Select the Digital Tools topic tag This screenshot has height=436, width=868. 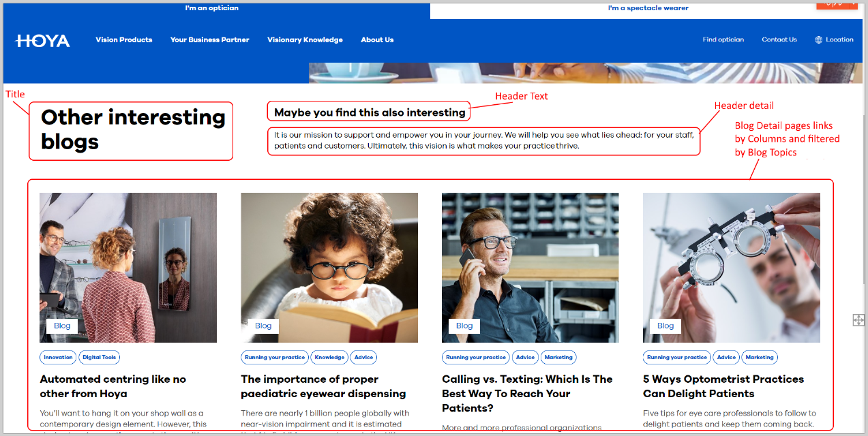point(100,357)
